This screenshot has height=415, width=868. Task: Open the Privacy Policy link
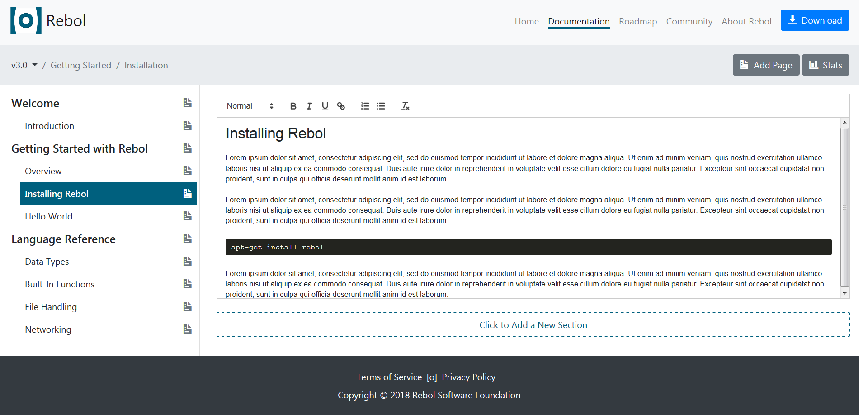[469, 377]
